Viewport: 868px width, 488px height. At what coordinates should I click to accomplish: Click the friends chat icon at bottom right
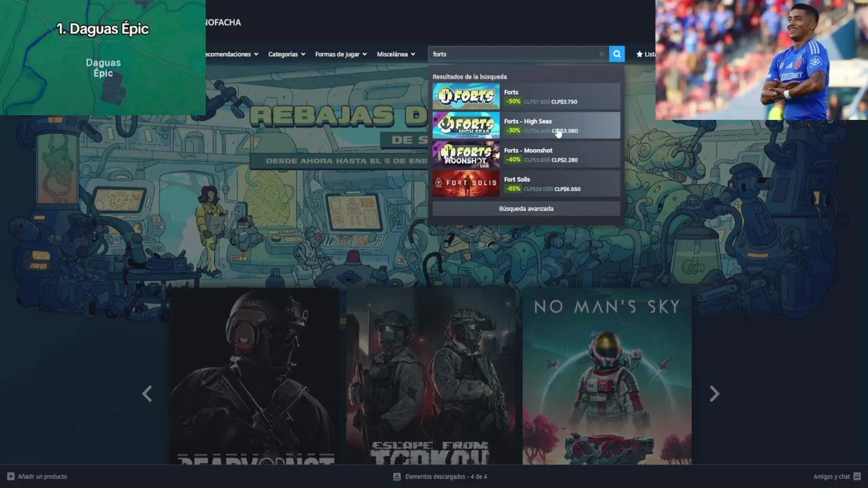point(857,476)
